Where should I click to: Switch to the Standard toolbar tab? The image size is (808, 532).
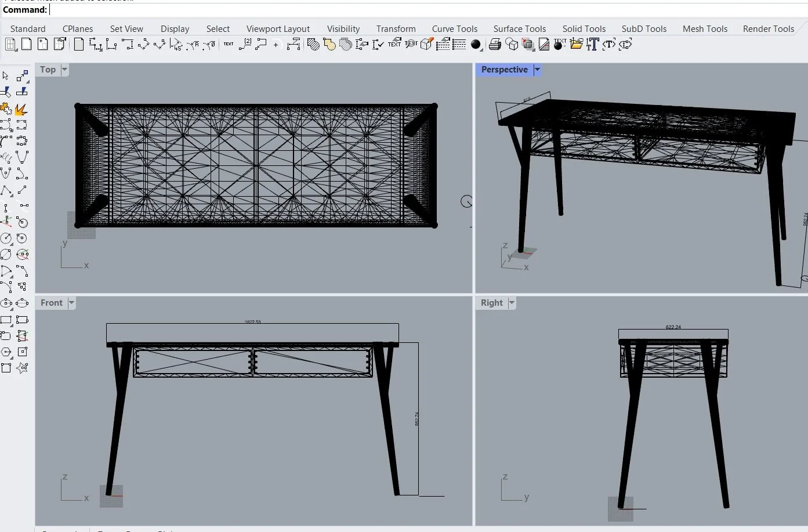point(28,28)
